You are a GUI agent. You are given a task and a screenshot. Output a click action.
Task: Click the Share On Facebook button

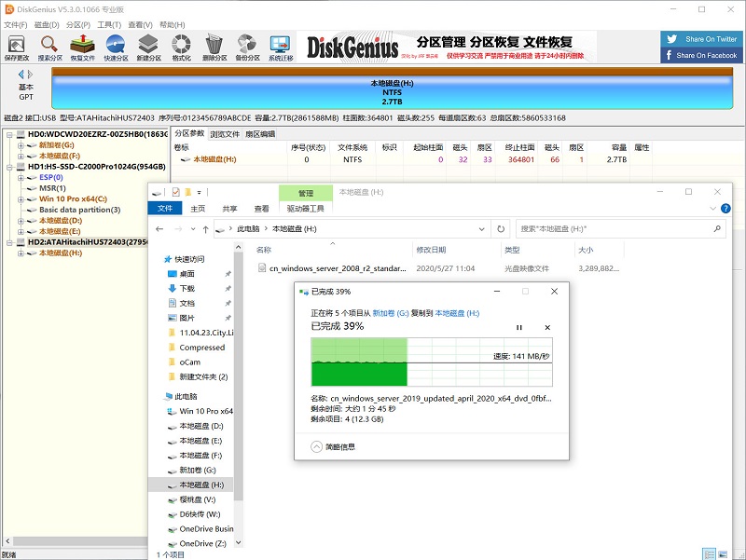tap(702, 55)
